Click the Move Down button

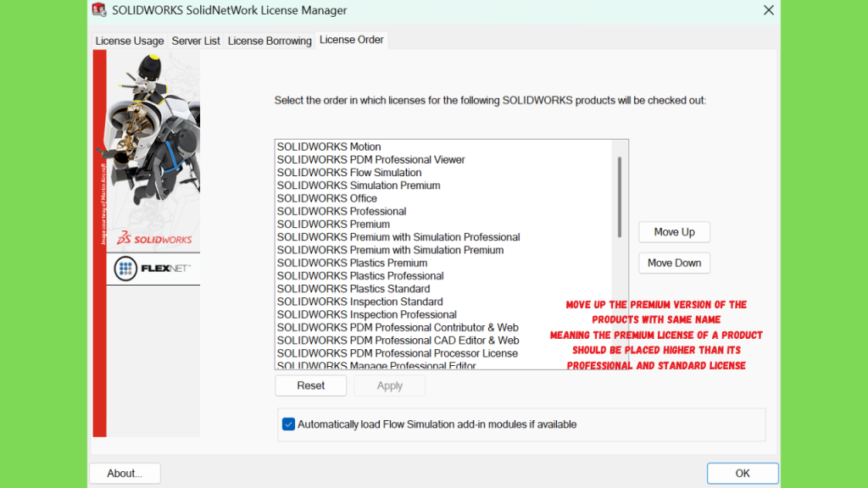[674, 263]
